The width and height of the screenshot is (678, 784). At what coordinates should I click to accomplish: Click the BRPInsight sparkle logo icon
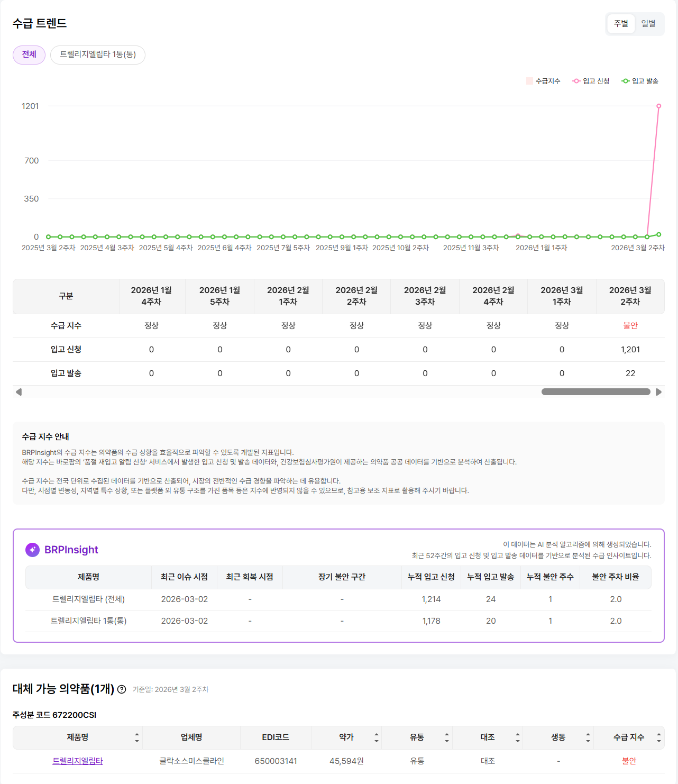[32, 550]
